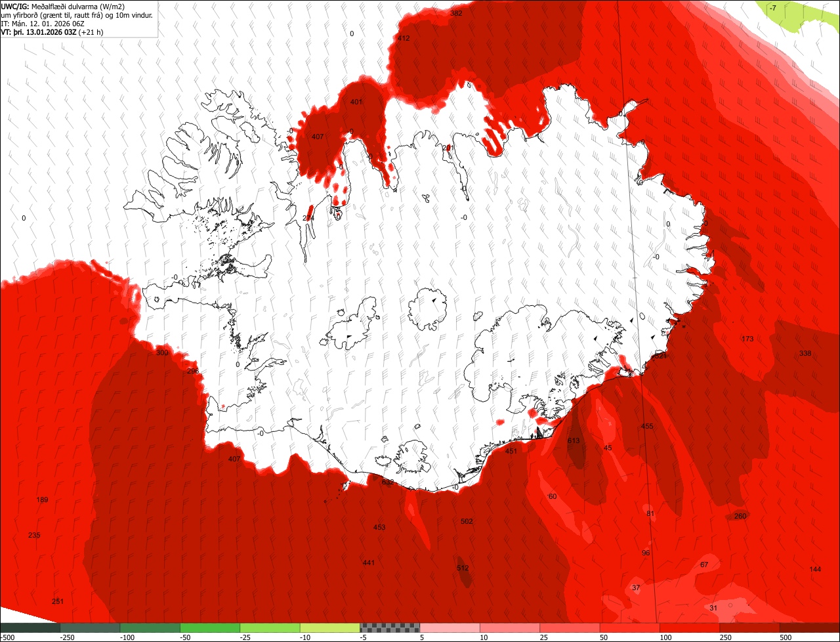Click the 338 label at the right edge
840x642 pixels.
coord(805,353)
